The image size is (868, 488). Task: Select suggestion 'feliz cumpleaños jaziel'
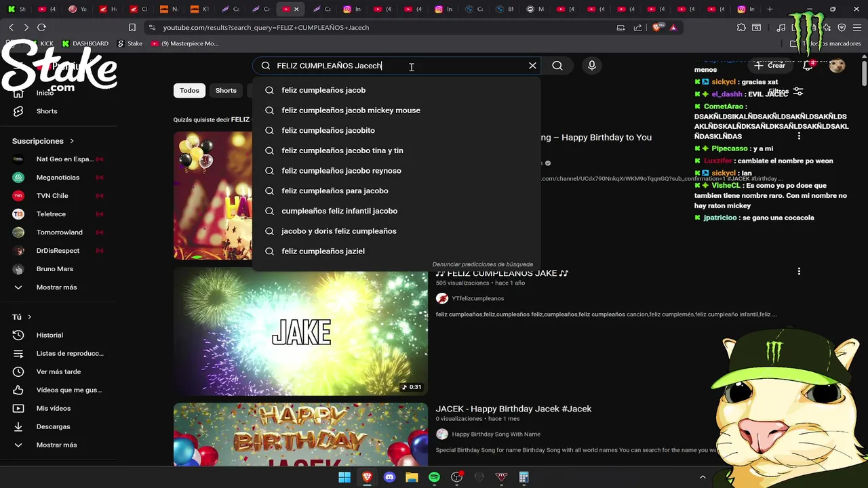click(397, 251)
